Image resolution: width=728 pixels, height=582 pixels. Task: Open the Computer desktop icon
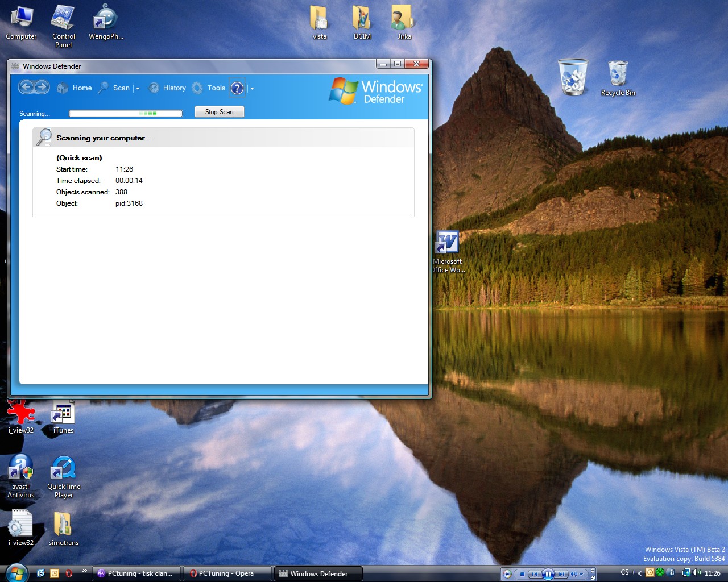(21, 23)
